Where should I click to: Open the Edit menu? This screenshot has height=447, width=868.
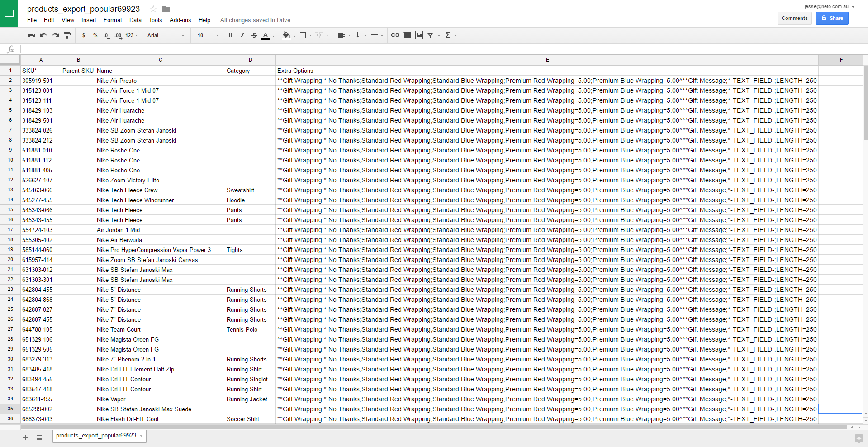pos(49,20)
